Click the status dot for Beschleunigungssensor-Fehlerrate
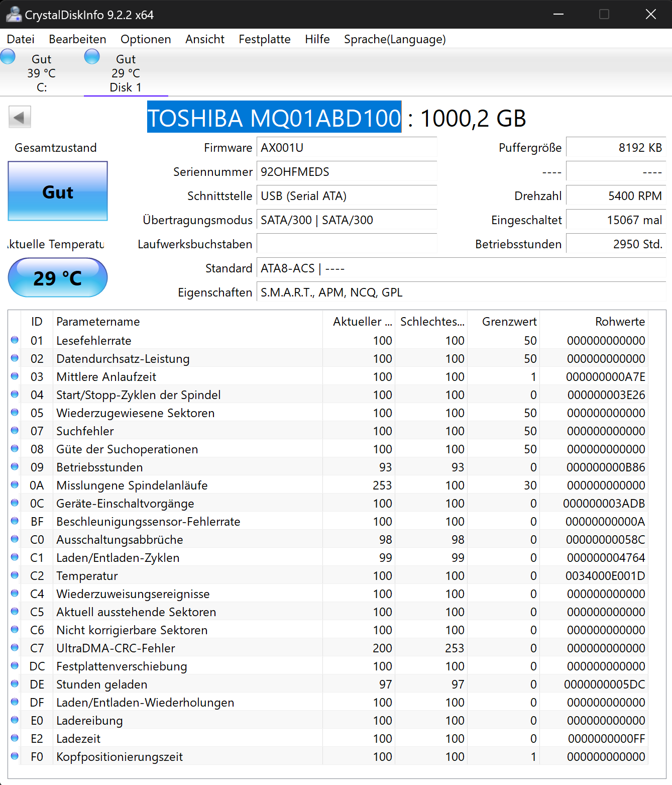The width and height of the screenshot is (672, 785). click(15, 521)
